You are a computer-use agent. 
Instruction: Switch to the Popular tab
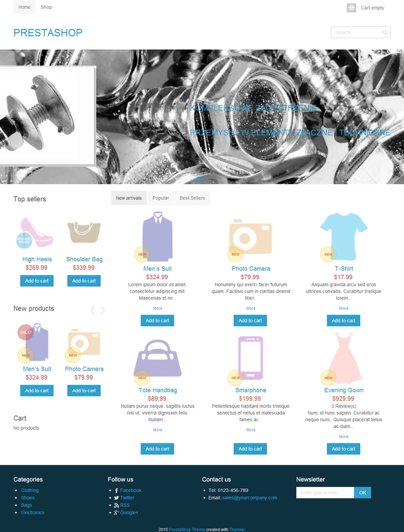coord(161,198)
